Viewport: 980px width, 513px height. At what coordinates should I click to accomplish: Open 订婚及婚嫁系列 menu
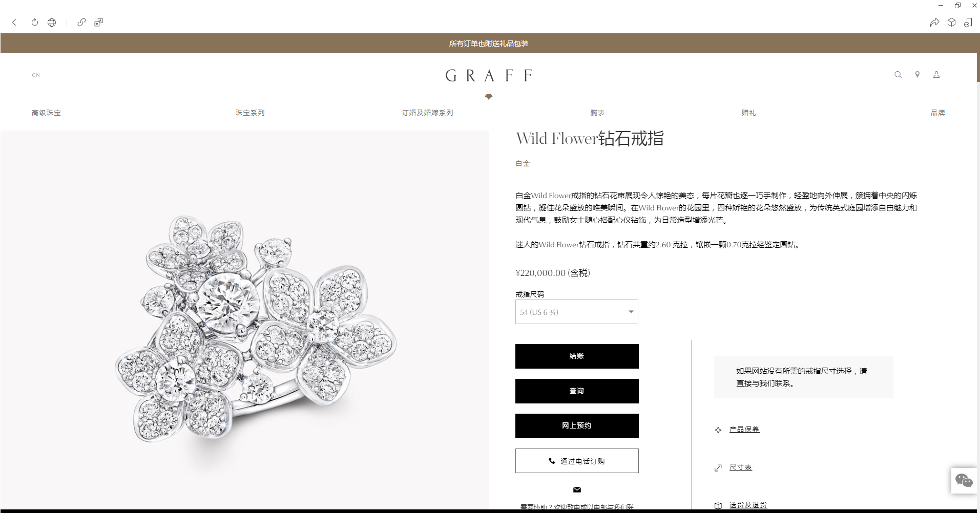click(427, 113)
